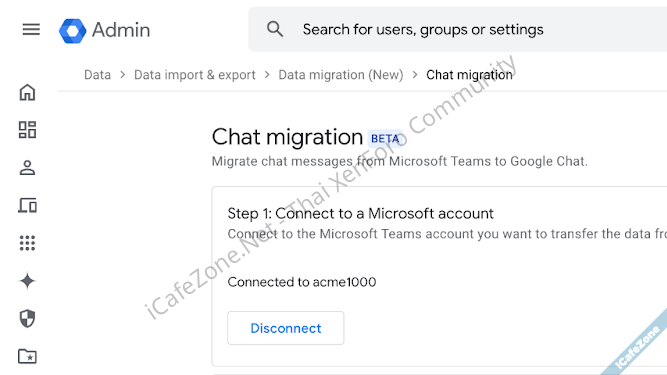This screenshot has height=375, width=667.
Task: Click 'Migrate chat messages from Microsoft Teams' description
Action: pos(399,162)
